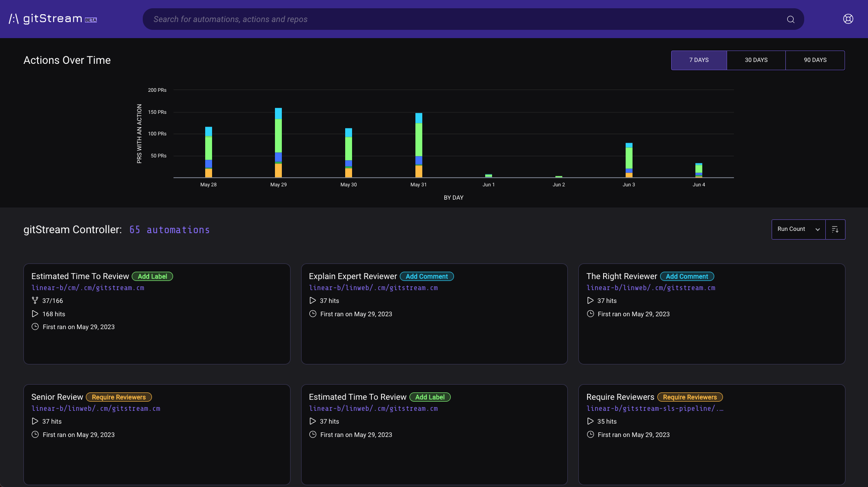This screenshot has height=487, width=868.
Task: Click the BETA badge by the logo
Action: 91,20
